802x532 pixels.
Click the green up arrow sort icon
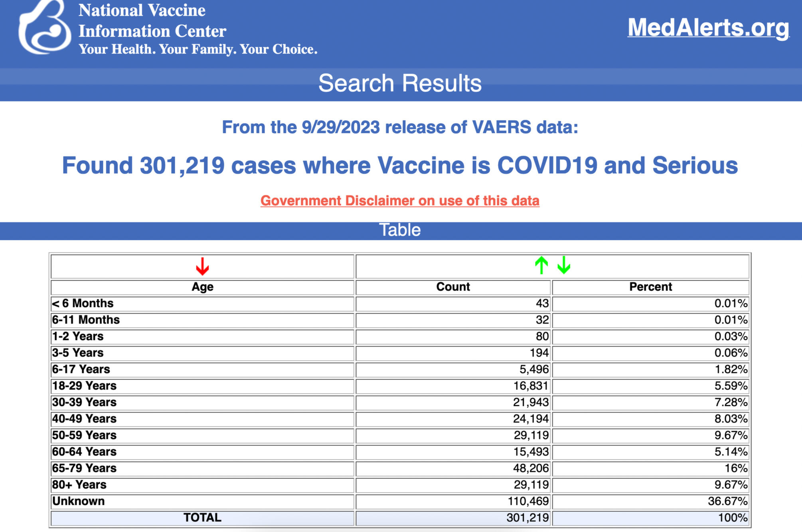541,265
